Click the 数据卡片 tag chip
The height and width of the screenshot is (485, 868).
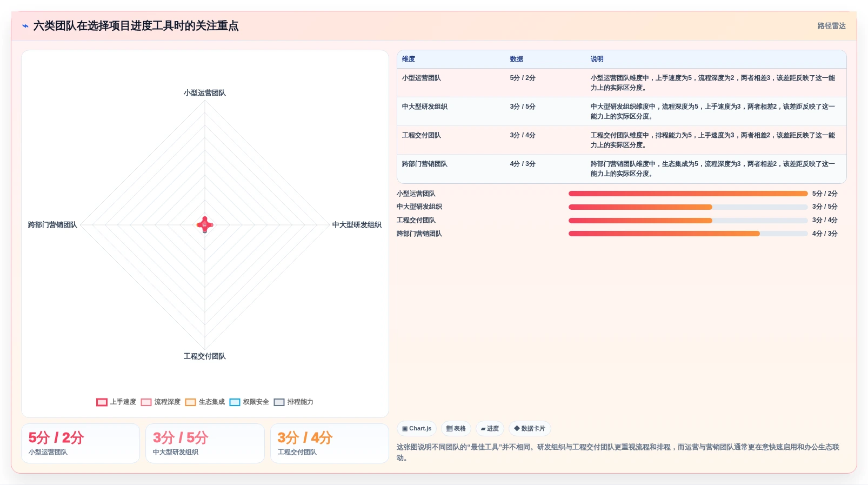click(x=530, y=428)
